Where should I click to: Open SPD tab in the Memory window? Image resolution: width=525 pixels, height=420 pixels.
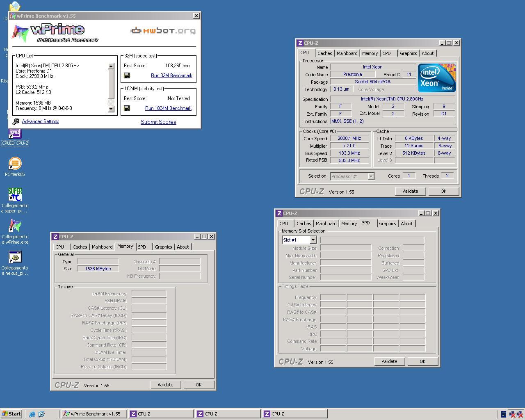click(x=142, y=247)
